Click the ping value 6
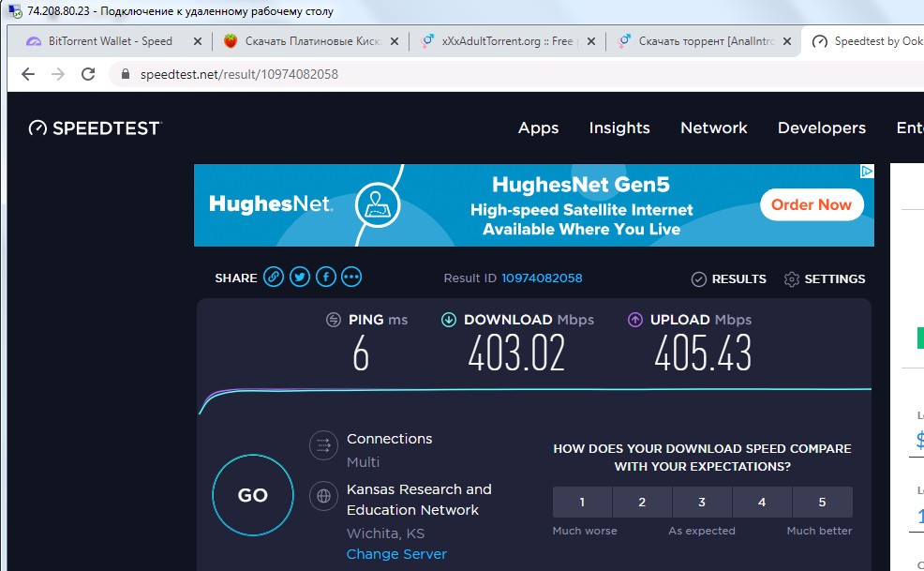The width and height of the screenshot is (924, 571). click(x=361, y=353)
